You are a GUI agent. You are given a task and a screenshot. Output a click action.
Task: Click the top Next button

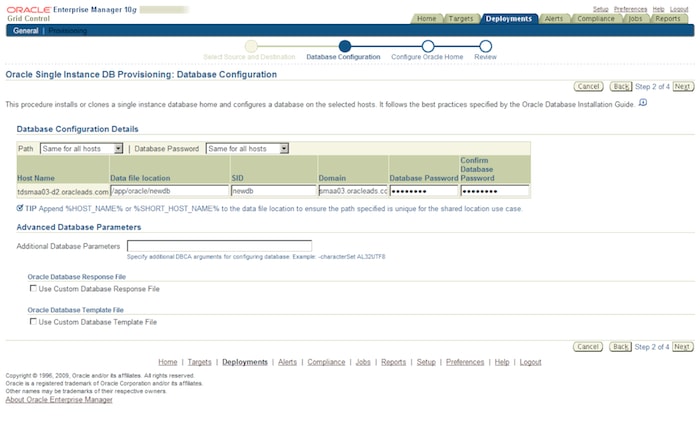pyautogui.click(x=683, y=87)
